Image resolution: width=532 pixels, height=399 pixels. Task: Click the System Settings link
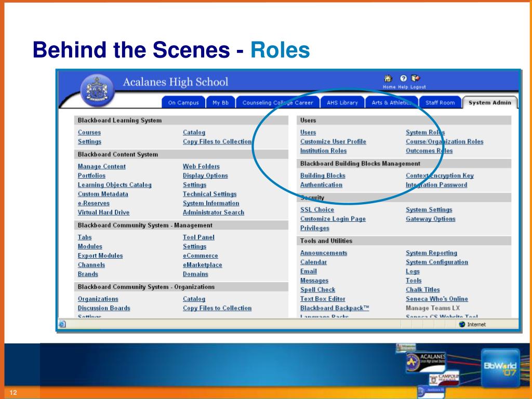[x=429, y=210]
